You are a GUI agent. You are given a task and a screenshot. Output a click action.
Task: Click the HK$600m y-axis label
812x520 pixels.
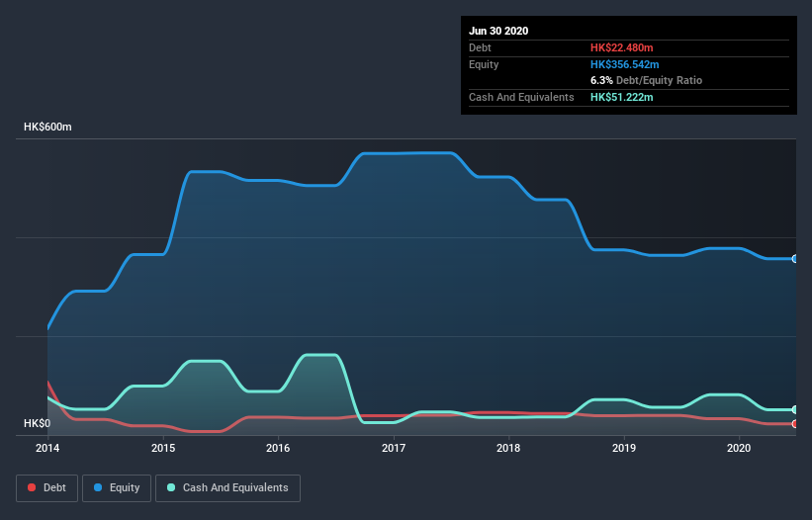click(47, 127)
